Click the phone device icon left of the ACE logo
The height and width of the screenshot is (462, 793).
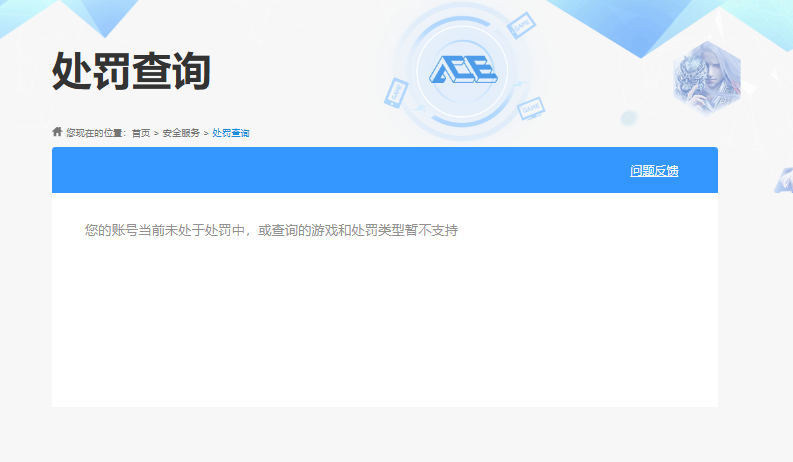pos(396,91)
